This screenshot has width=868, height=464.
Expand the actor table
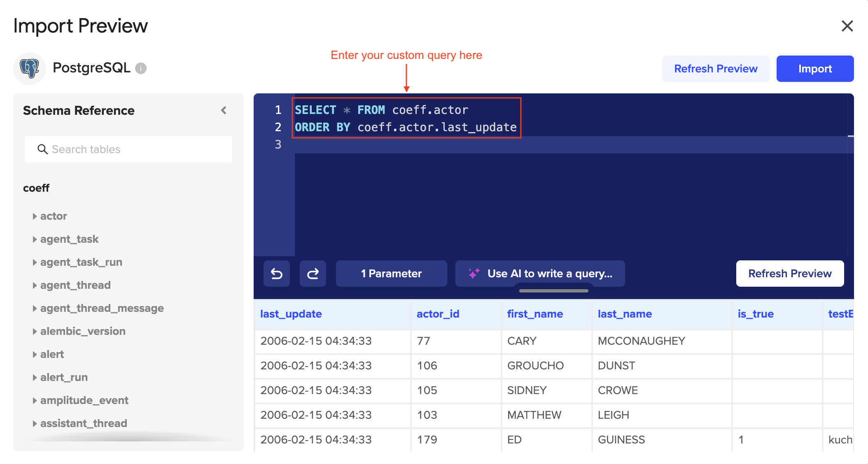click(x=35, y=216)
